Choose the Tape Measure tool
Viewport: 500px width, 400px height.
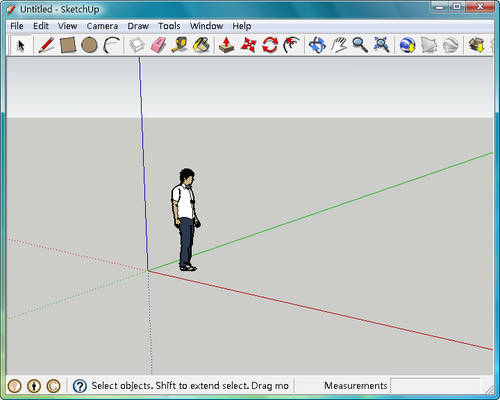179,45
